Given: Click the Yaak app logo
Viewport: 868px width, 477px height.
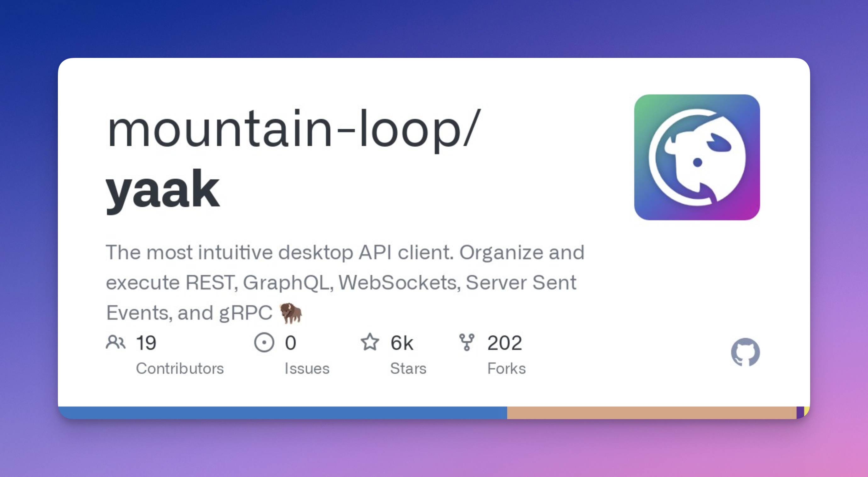Looking at the screenshot, I should 697,157.
